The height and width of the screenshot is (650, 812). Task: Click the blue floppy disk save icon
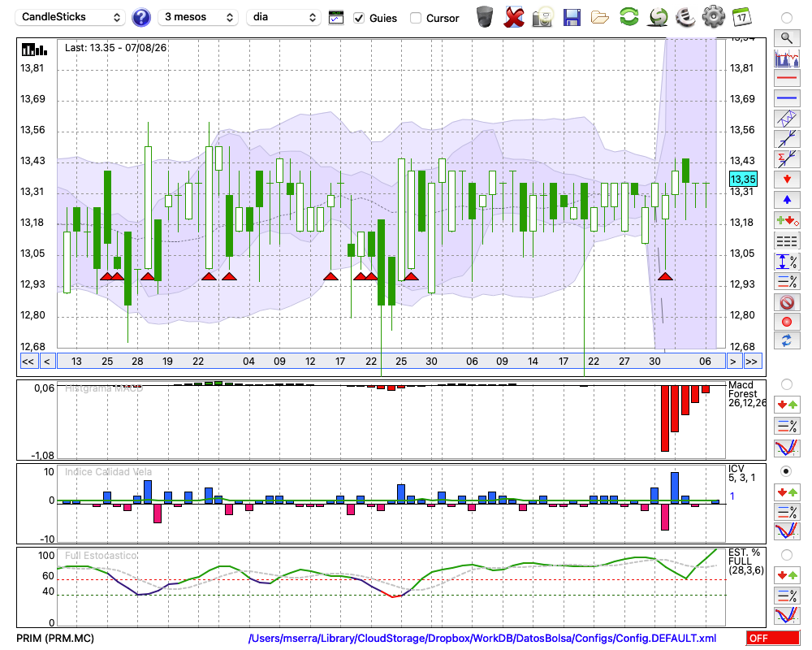[x=572, y=18]
